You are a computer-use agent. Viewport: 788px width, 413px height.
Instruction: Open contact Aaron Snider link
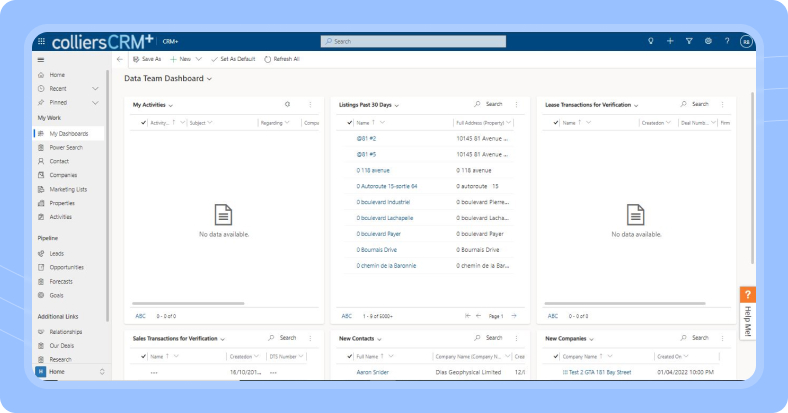coord(372,372)
